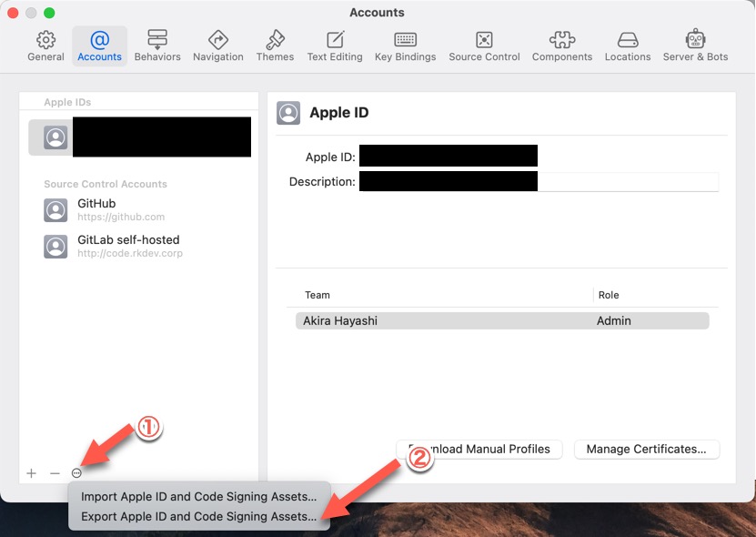Click Download Manual Profiles button
The width and height of the screenshot is (756, 537).
[479, 450]
